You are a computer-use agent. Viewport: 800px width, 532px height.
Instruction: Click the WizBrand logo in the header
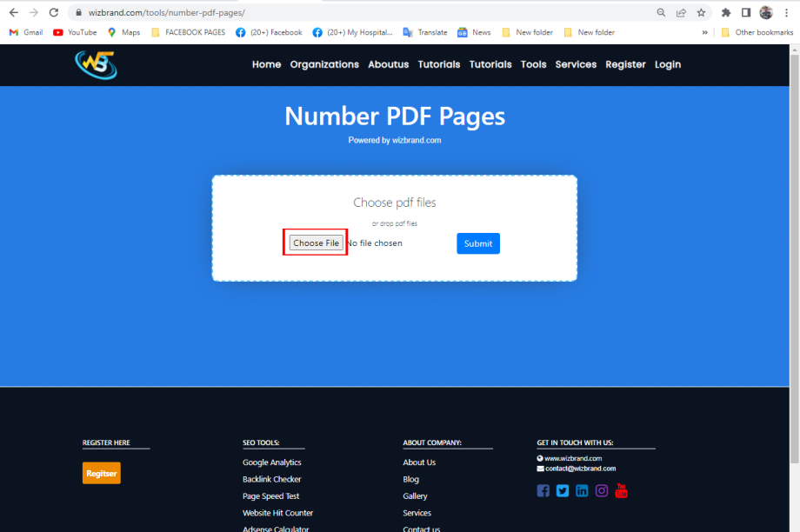[96, 64]
